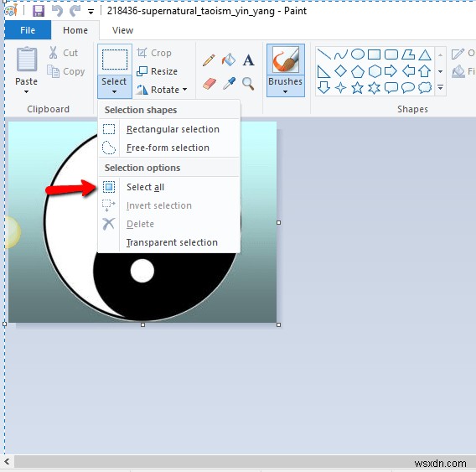Image resolution: width=476 pixels, height=472 pixels.
Task: Select the Eraser tool
Action: pos(210,83)
